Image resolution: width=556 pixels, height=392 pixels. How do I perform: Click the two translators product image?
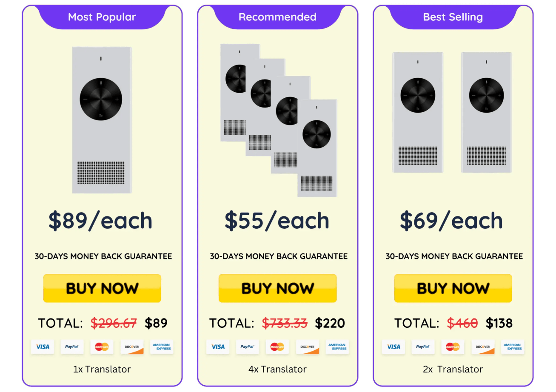coord(452,113)
